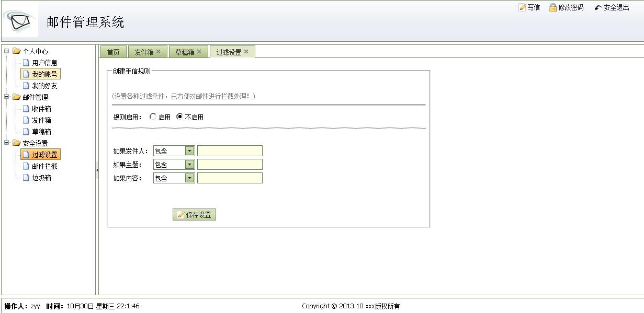Open 邮件拦截 via its page icon
644x313 pixels.
[26, 166]
